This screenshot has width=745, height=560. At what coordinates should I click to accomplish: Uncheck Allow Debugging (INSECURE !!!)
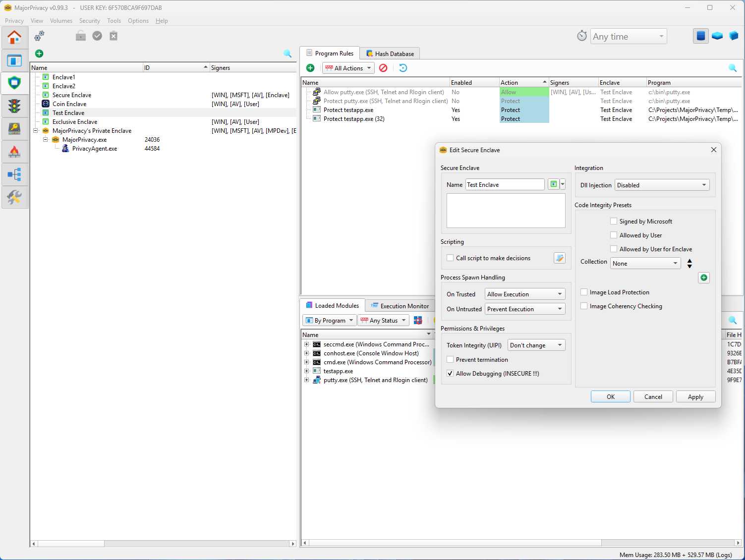(x=450, y=374)
